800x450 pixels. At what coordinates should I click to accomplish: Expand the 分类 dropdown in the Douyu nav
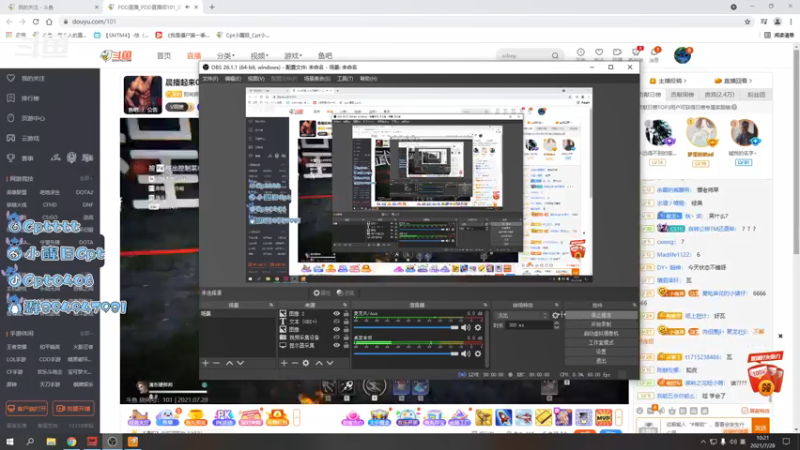coord(226,56)
